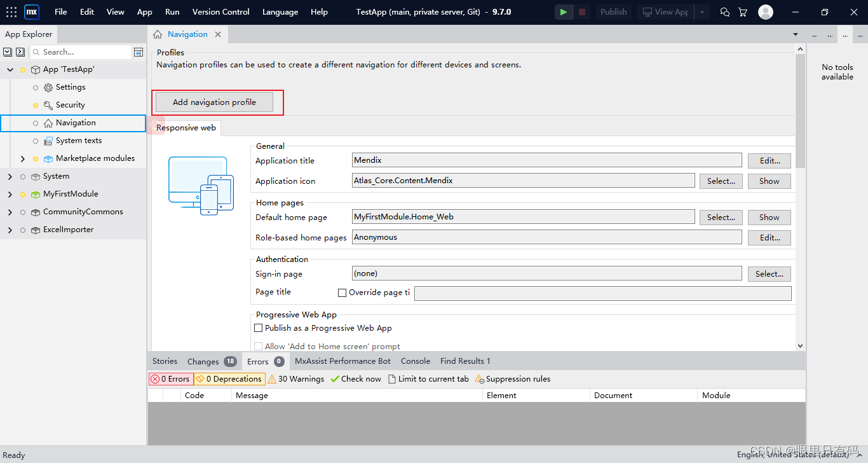Select the Responsive web profile tab
Image resolution: width=868 pixels, height=463 pixels.
186,128
